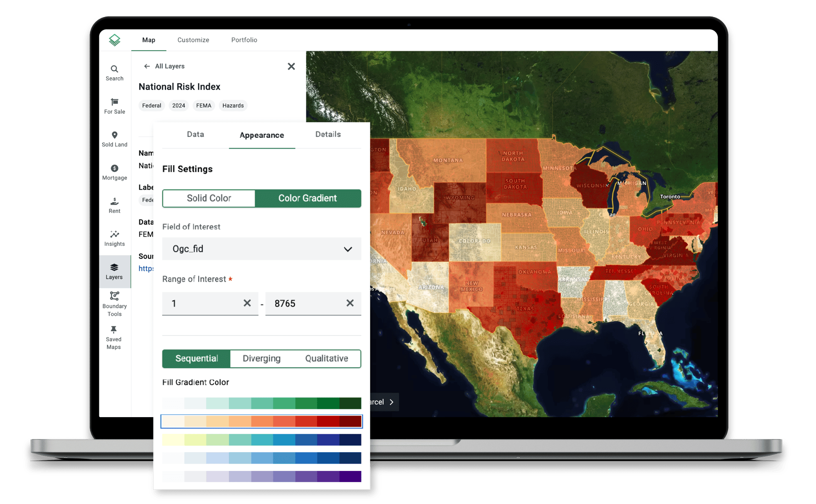Click the Toronto map label

click(670, 197)
